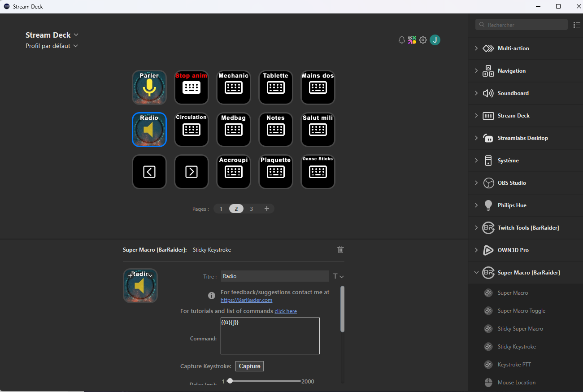Adjust the Delay (ms) slider handle
This screenshot has width=583, height=392.
(x=230, y=381)
